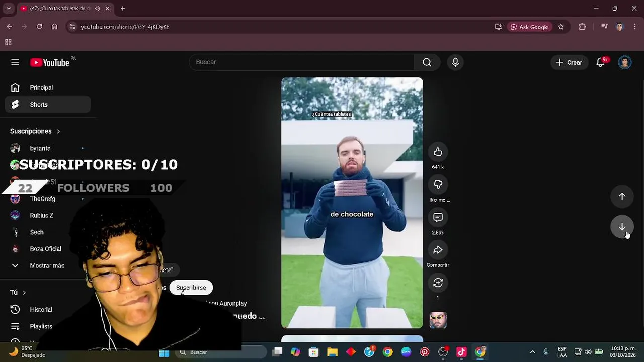Open the Chrome profile avatar
644x362 pixels.
619,27
